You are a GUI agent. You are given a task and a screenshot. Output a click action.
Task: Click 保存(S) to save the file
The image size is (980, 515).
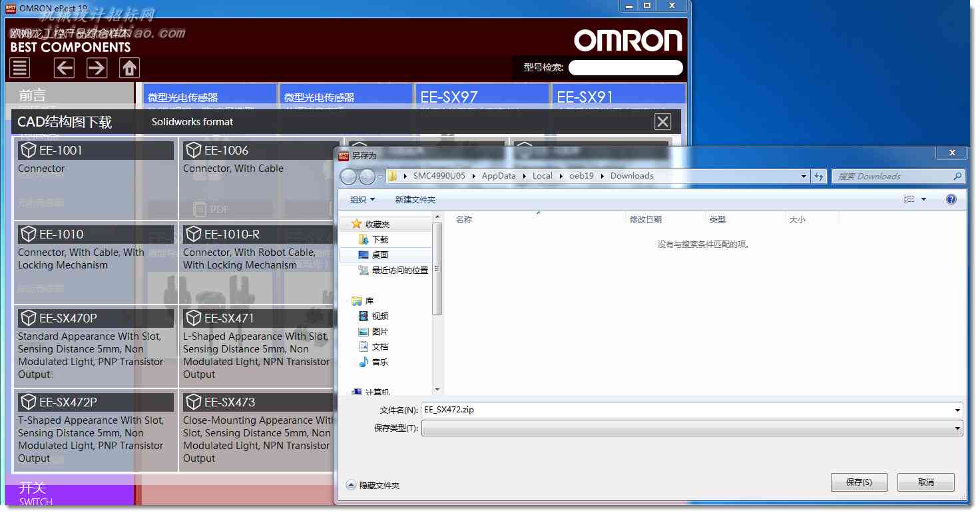(859, 482)
